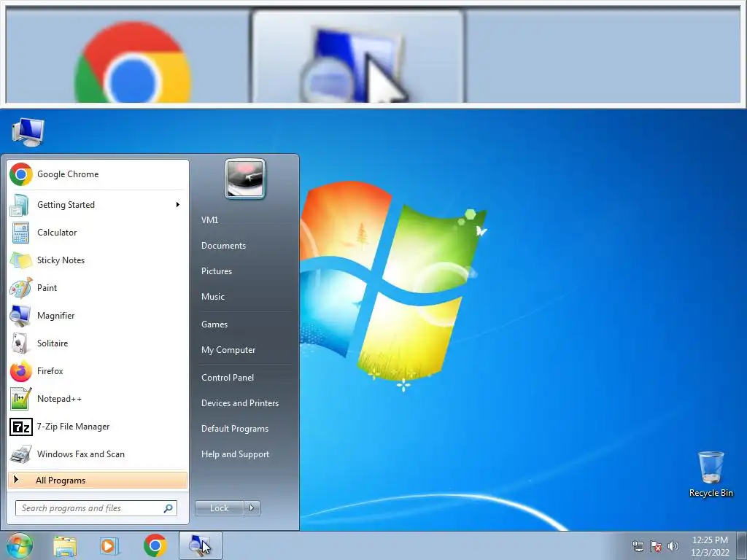The width and height of the screenshot is (747, 560).
Task: Select the Magnifier taskbar button
Action: tap(201, 545)
